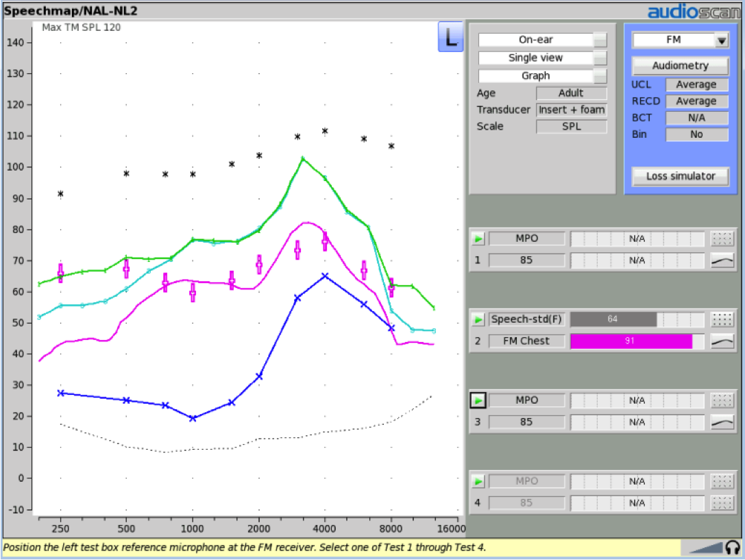Open the Audiometry button

pos(680,66)
